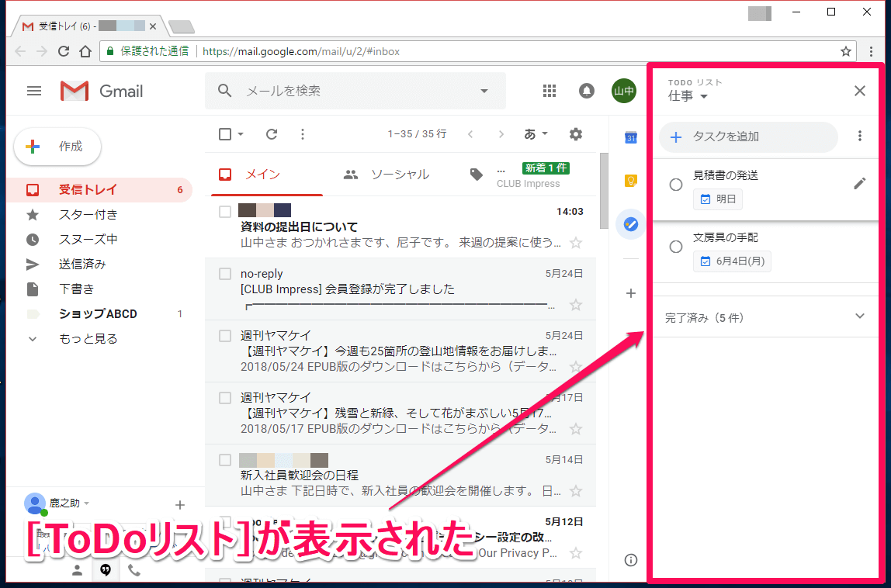Viewport: 891px width, 588px height.
Task: Open the Gmail main menu hamburger icon
Action: 34,91
